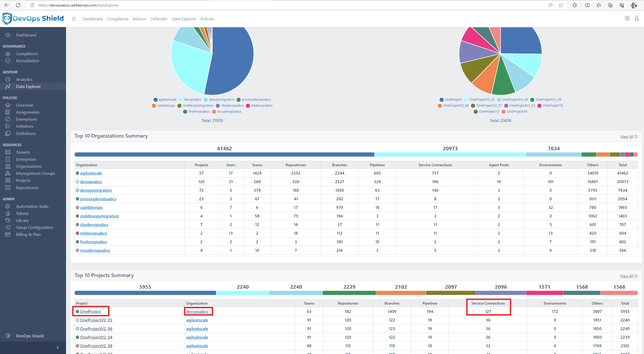This screenshot has height=354, width=644.
Task: Click the Remediation checkmark icon in sidebar
Action: tap(8, 61)
